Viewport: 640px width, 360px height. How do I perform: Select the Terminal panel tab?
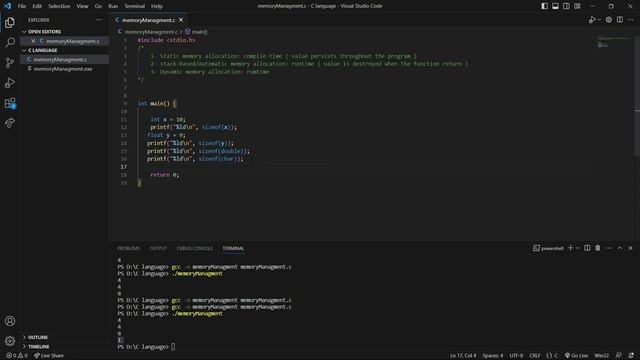233,248
